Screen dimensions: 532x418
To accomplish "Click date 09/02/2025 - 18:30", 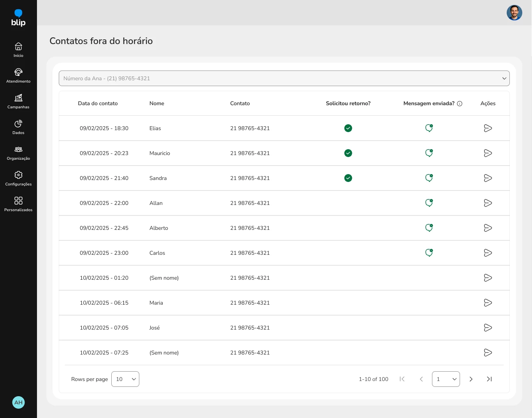I will (x=104, y=128).
